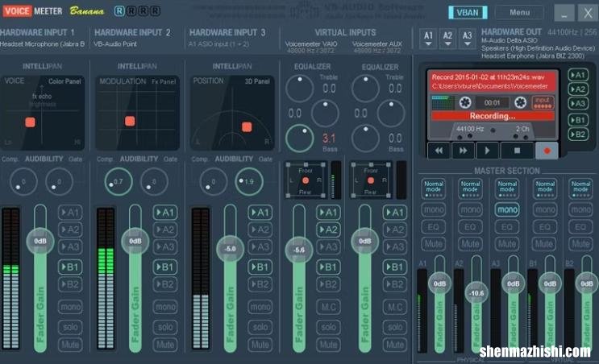Solo the Hardware Input 2 strip
Viewport: 599px width, 364px height.
coord(165,327)
